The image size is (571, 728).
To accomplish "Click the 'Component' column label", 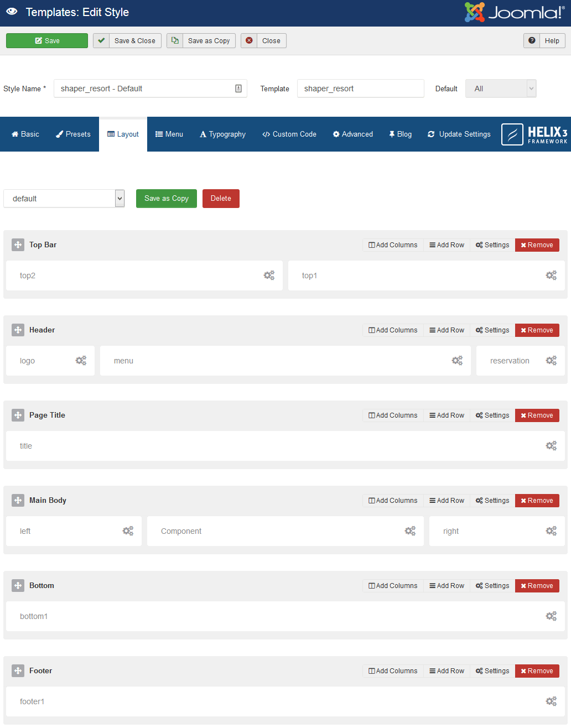I will (x=181, y=531).
